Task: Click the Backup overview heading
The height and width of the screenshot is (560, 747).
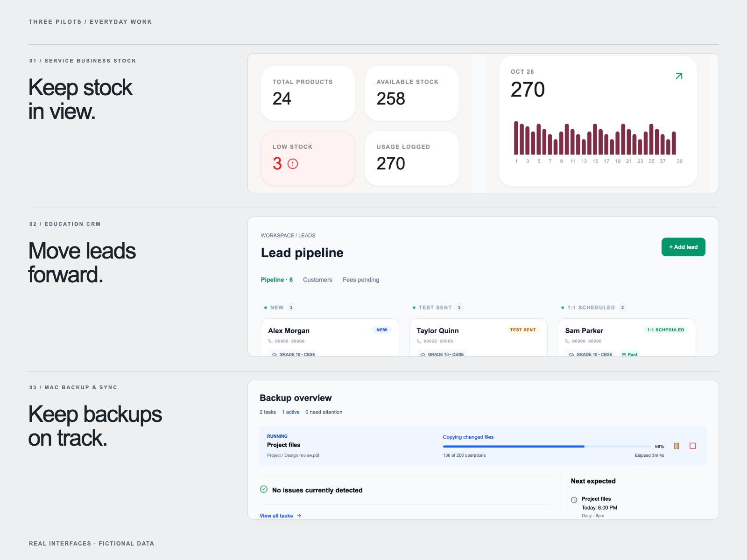Action: 296,398
